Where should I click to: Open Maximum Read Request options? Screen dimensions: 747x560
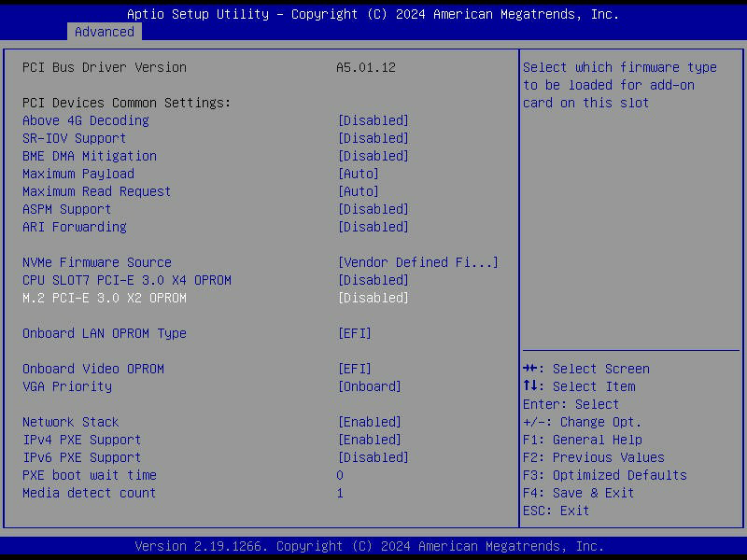click(358, 191)
